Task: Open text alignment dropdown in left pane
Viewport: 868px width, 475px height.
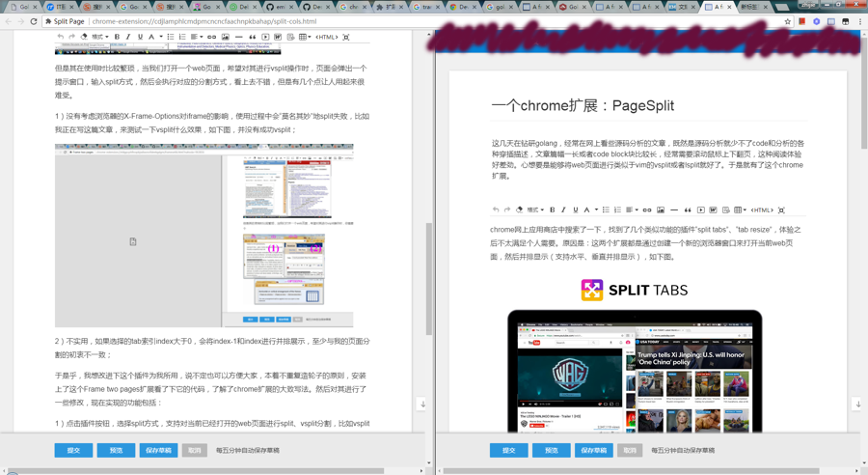Action: [197, 37]
